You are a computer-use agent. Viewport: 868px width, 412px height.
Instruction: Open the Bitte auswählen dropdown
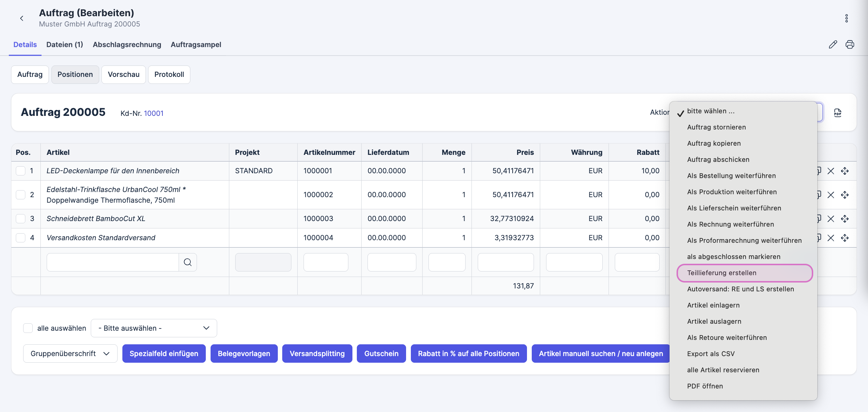pyautogui.click(x=154, y=328)
